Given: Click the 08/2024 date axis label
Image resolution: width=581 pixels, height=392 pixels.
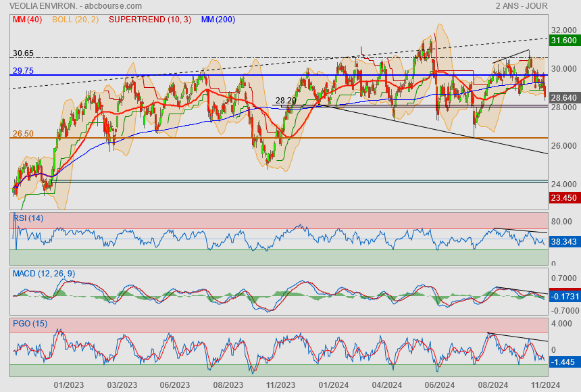Looking at the screenshot, I should (492, 385).
